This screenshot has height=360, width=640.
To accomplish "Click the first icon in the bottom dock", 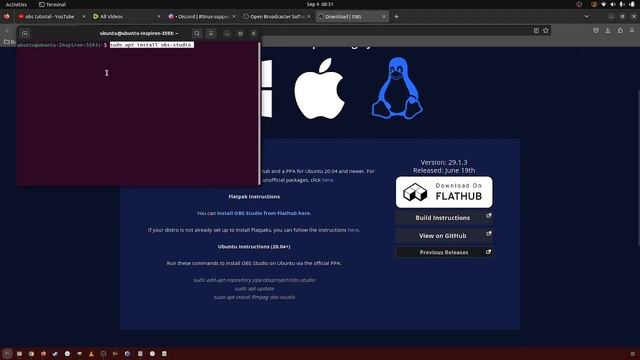I will pyautogui.click(x=7, y=353).
